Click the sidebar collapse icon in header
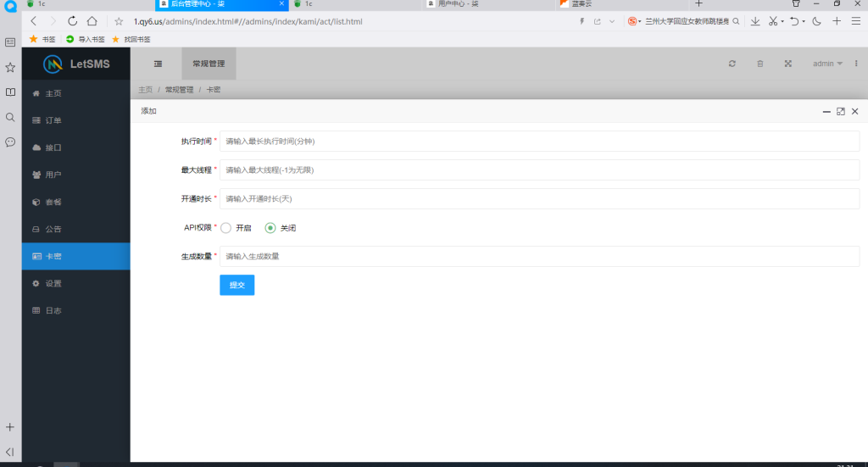868x467 pixels. click(x=158, y=64)
